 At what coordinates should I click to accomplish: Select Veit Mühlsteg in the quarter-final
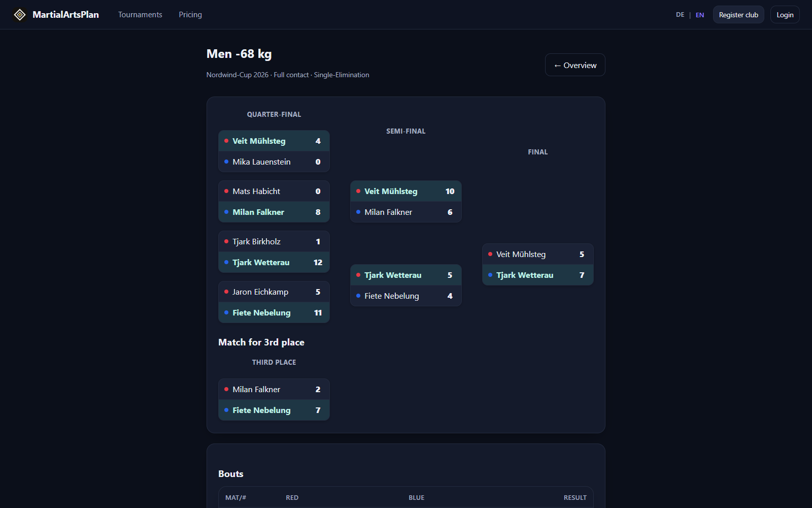(274, 141)
